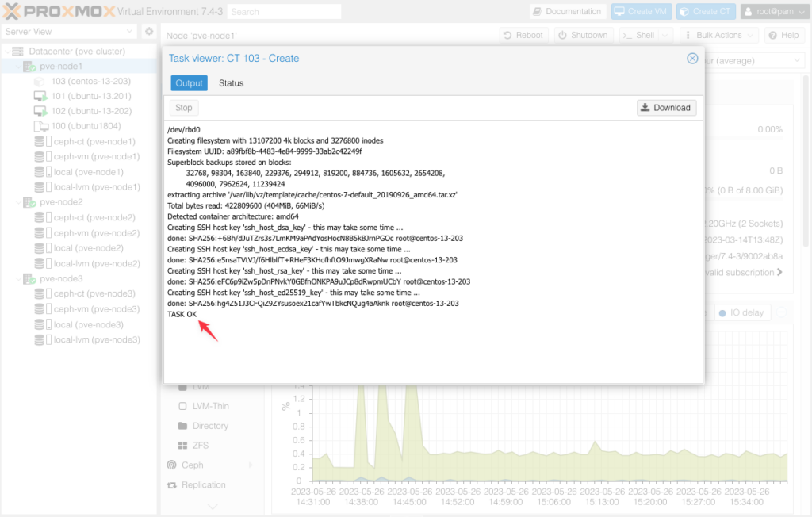This screenshot has height=517, width=812.
Task: Open the Ceph menu item
Action: click(192, 465)
